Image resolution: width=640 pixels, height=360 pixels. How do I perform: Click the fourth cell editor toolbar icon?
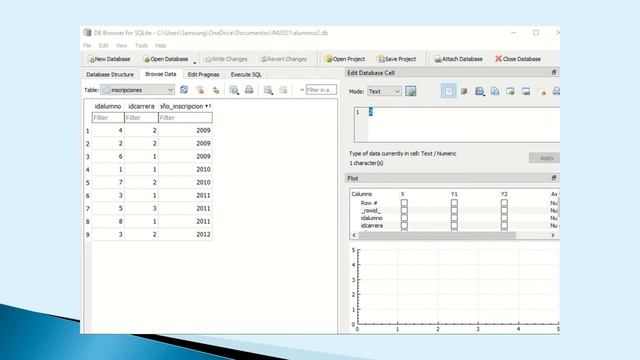[495, 91]
